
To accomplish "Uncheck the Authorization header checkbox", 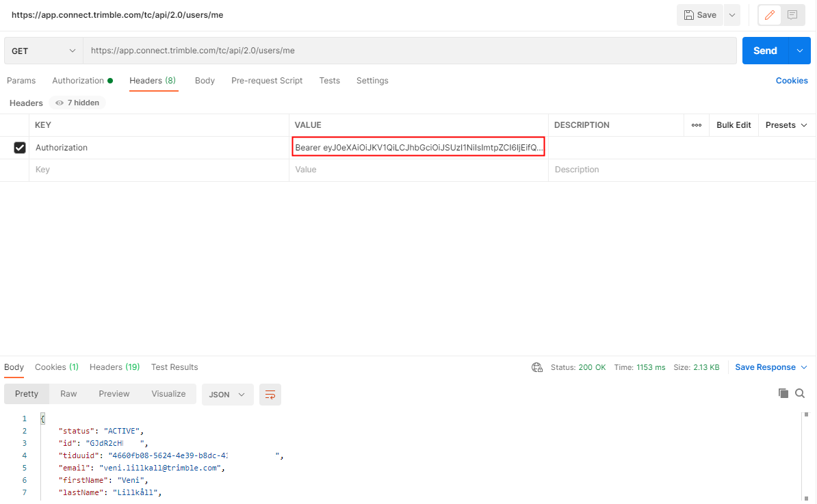I will [x=20, y=148].
